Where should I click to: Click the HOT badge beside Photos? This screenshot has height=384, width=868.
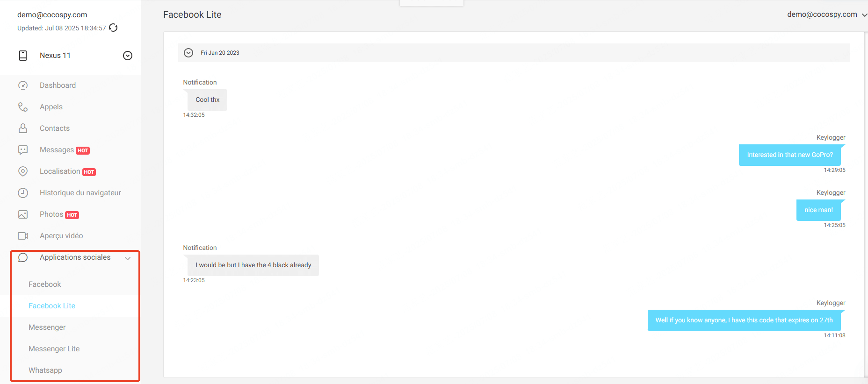coord(72,215)
